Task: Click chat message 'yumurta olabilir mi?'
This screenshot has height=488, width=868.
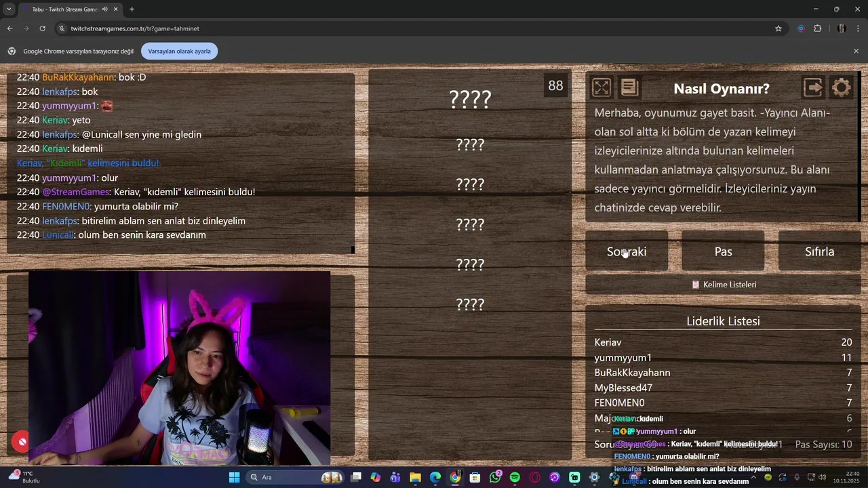Action: [136, 206]
